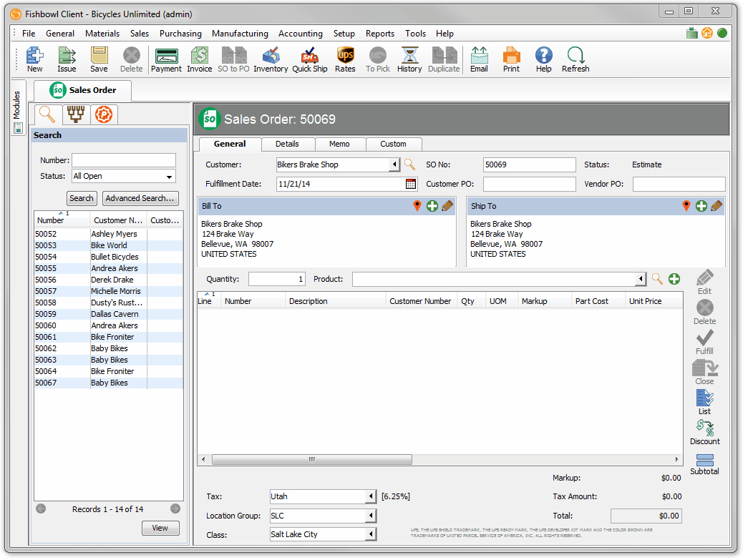Click the product search magnifier icon
The height and width of the screenshot is (560, 743).
(x=657, y=279)
